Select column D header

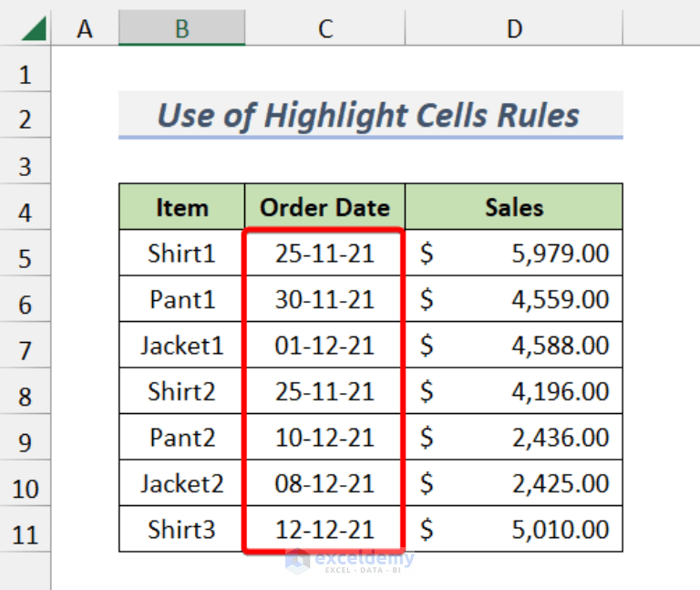pyautogui.click(x=514, y=28)
